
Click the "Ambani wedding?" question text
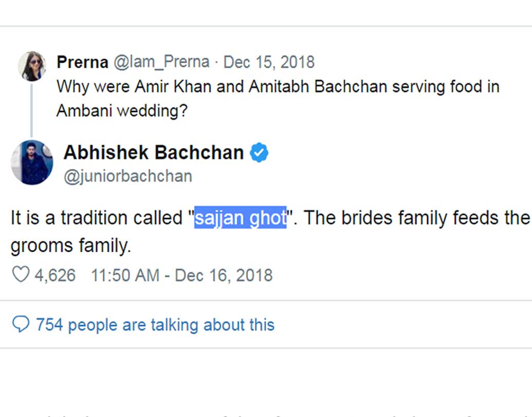point(121,111)
